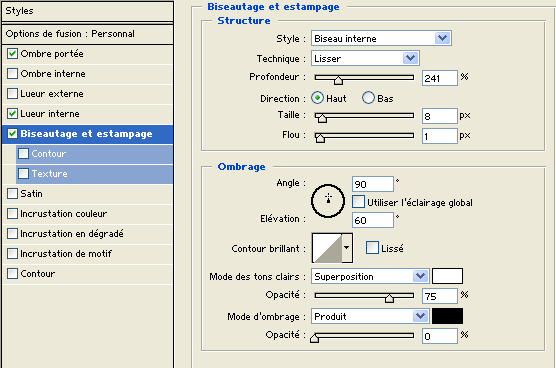Select the Incrustation en dégradé row
Viewport: 556px width, 368px height.
88,234
